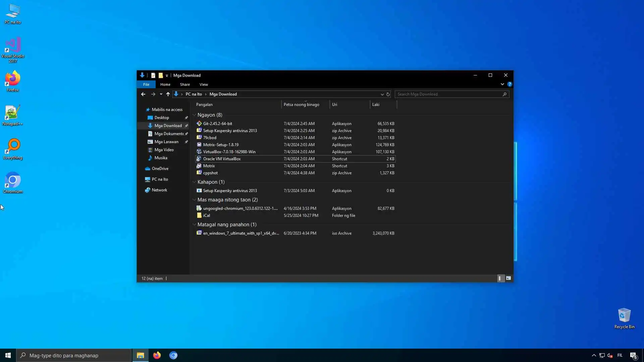This screenshot has height=362, width=644.
Task: Select the Oracle VM VirtualBox shortcut
Action: 222,159
